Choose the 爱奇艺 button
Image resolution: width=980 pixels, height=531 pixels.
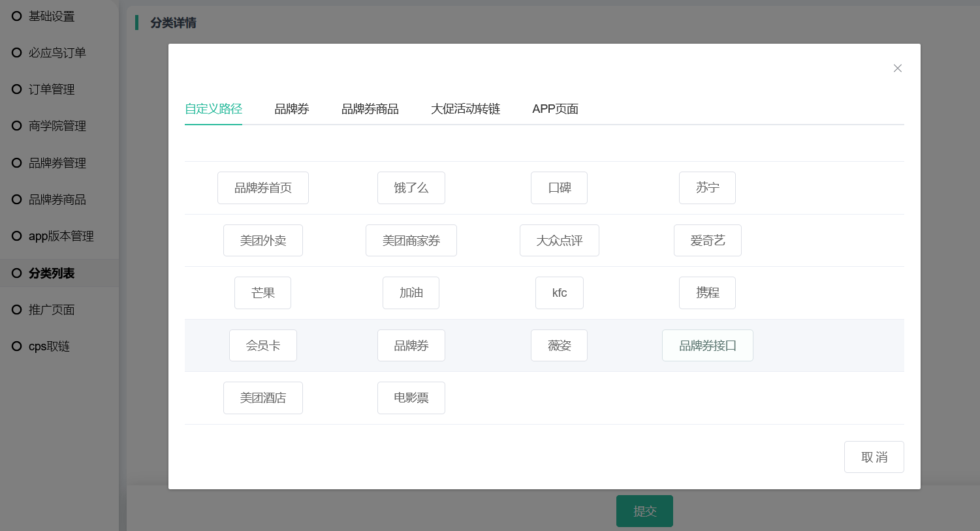coord(708,241)
